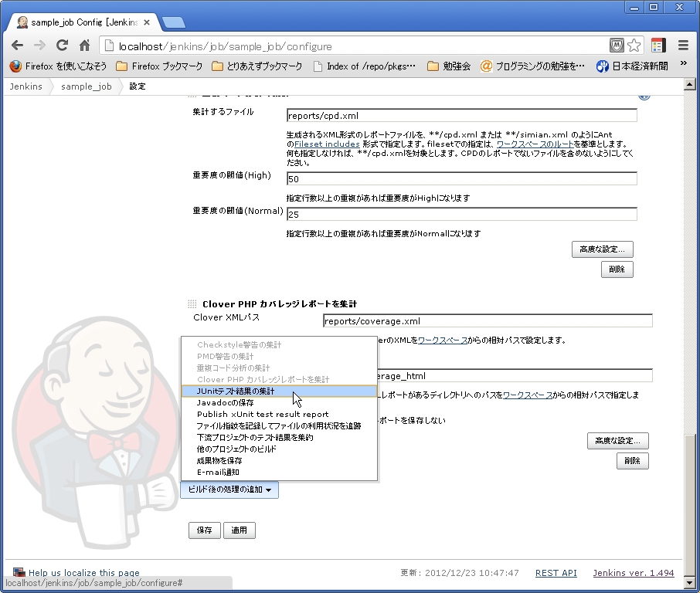The width and height of the screenshot is (700, 593).
Task: Open the Fileset includes link
Action: pos(327,144)
